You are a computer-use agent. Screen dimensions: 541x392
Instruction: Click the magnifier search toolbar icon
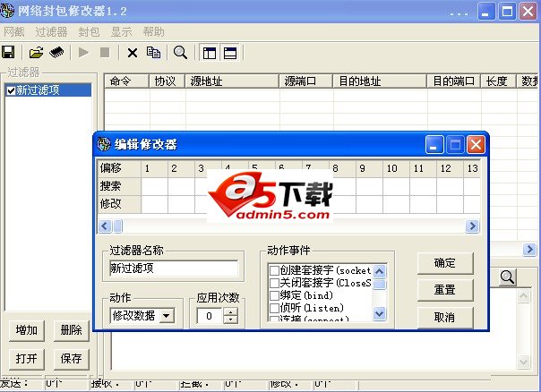pos(180,53)
